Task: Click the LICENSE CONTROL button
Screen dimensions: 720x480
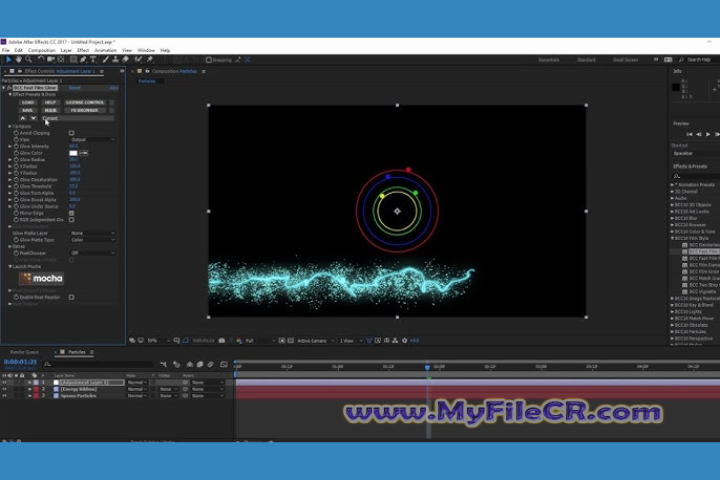Action: click(85, 102)
